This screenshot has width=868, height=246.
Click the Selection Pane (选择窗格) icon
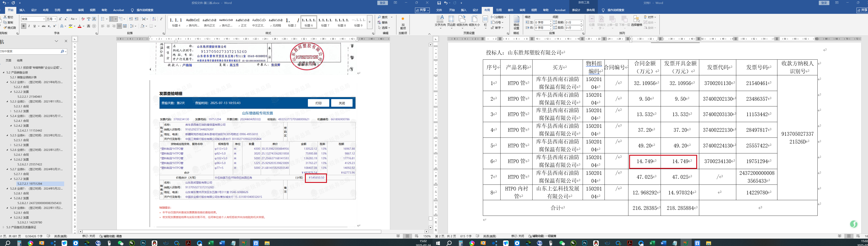pos(636,21)
